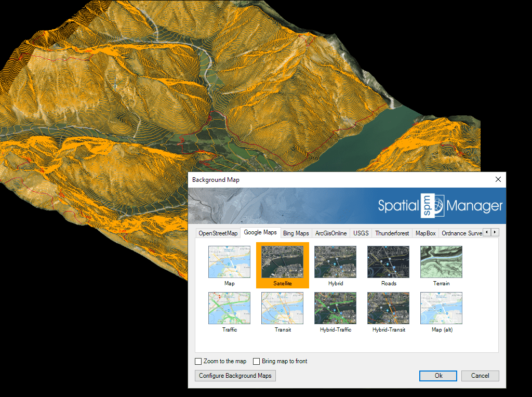Select the Map thumbnail
The width and height of the screenshot is (532, 397).
point(229,262)
